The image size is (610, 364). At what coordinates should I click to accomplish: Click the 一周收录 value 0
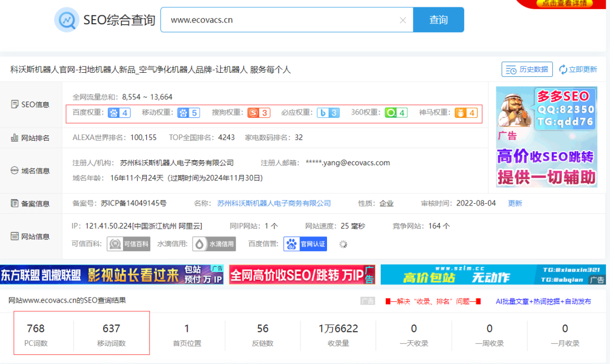(489, 328)
